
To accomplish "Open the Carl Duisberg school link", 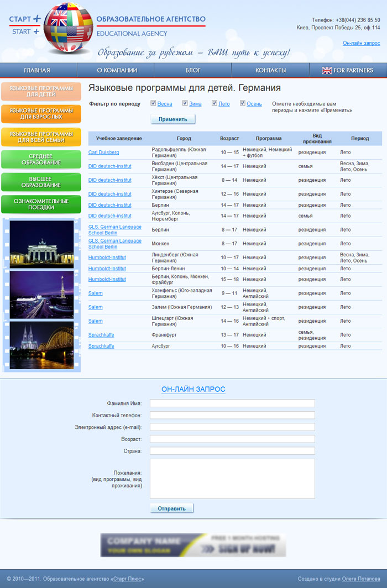I will coord(103,153).
